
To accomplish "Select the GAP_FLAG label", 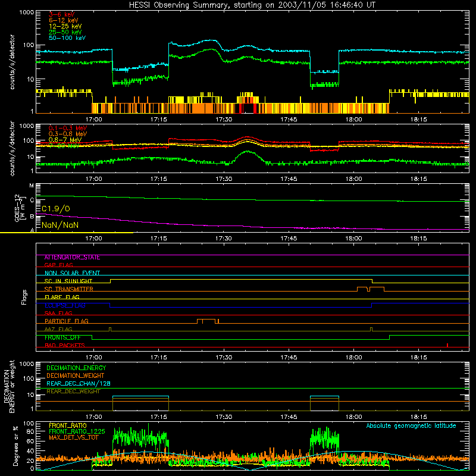I will [58, 265].
